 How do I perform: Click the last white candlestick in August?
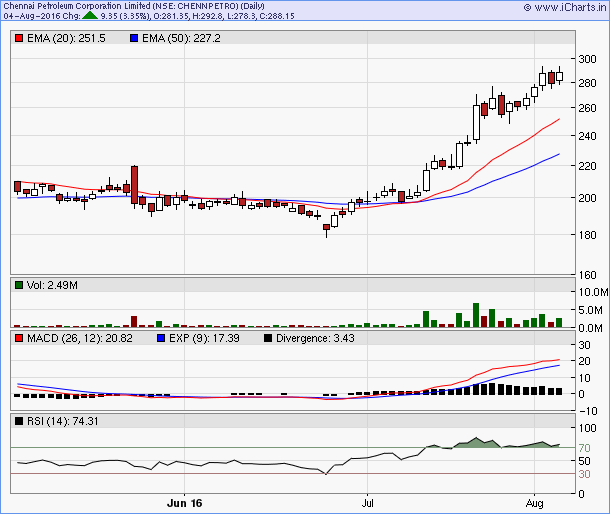[559, 76]
